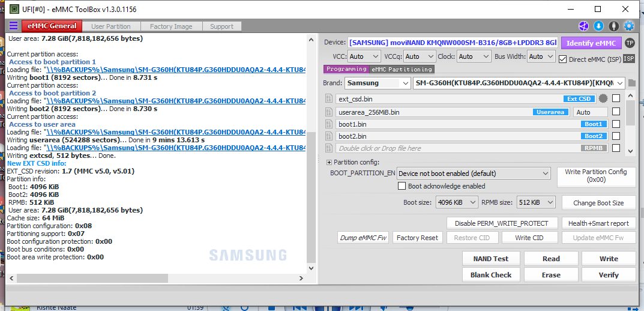
Task: Click the Verify button
Action: [608, 275]
